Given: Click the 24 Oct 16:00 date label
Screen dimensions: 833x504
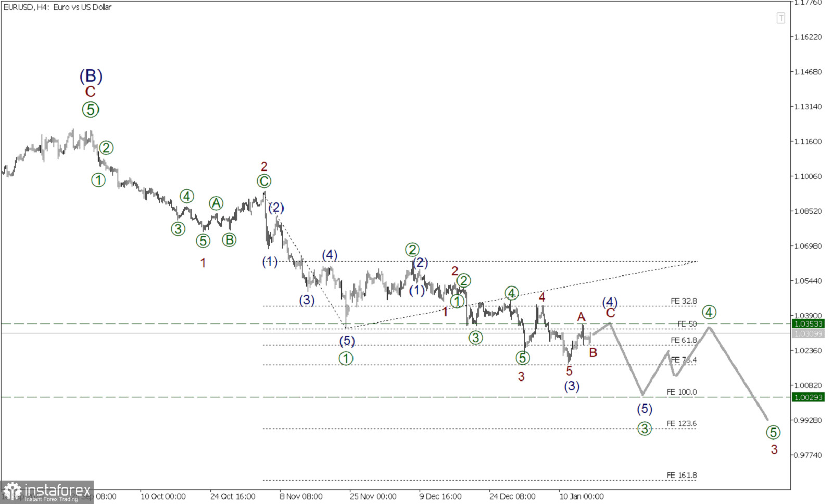Looking at the screenshot, I should pos(233,496).
